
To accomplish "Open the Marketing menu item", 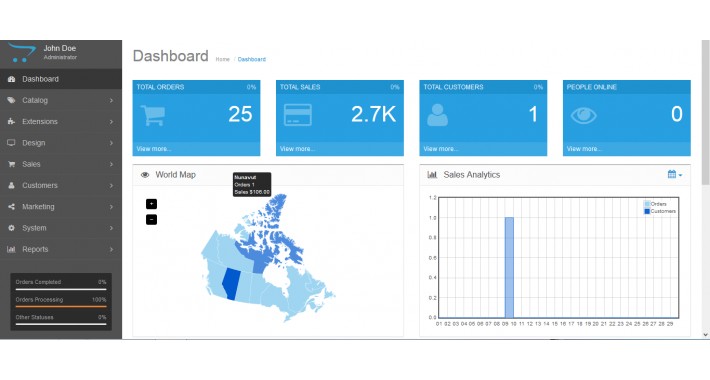I will pyautogui.click(x=61, y=207).
